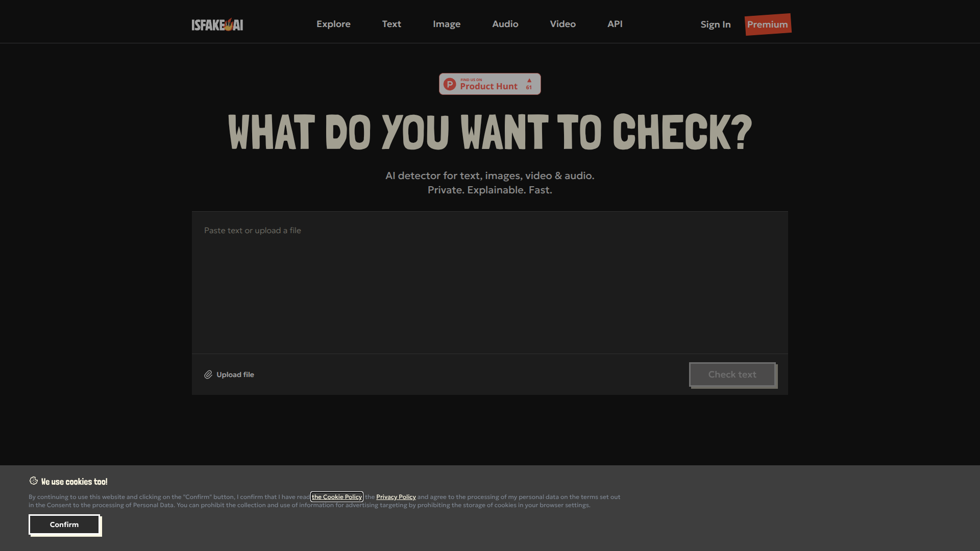Image resolution: width=980 pixels, height=551 pixels.
Task: Confirm the cookie consent banner
Action: (x=64, y=524)
